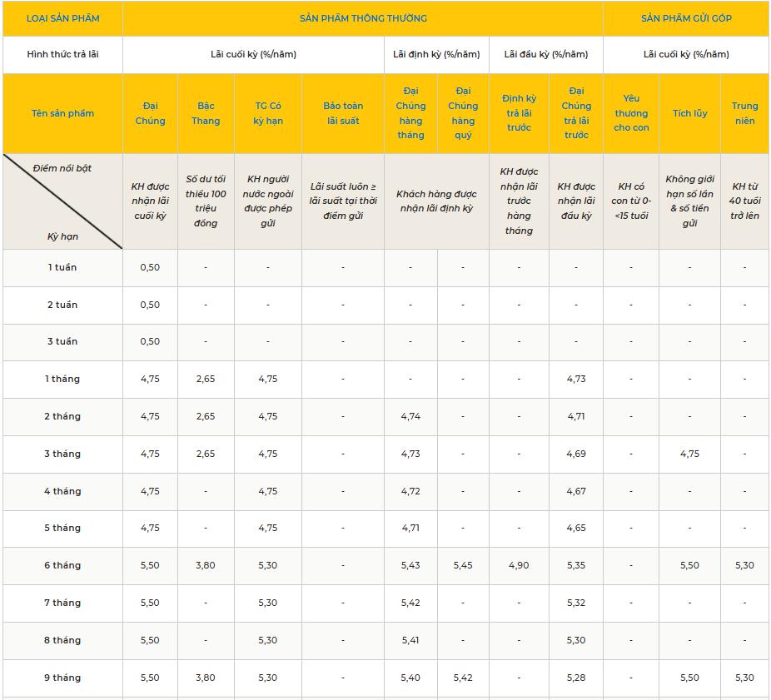Screen dimensions: 771x700
Task: Select the 'Bậc Thang' product header
Action: [206, 113]
